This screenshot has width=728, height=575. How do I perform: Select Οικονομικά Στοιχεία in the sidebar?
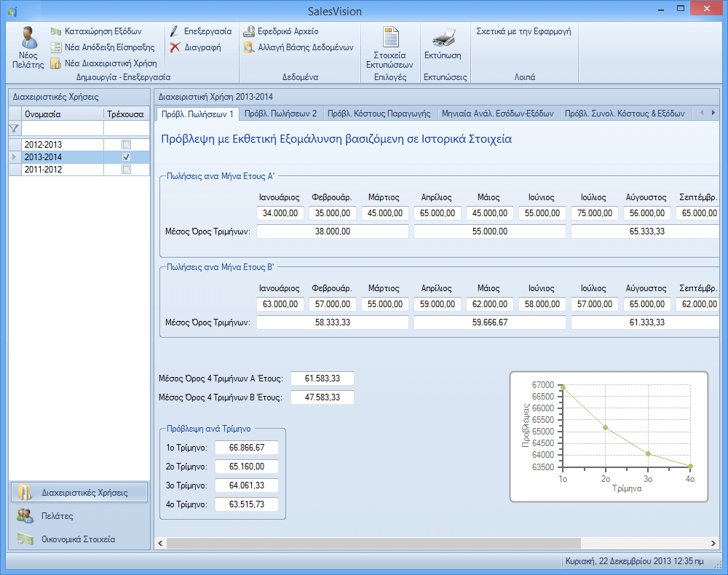[79, 539]
